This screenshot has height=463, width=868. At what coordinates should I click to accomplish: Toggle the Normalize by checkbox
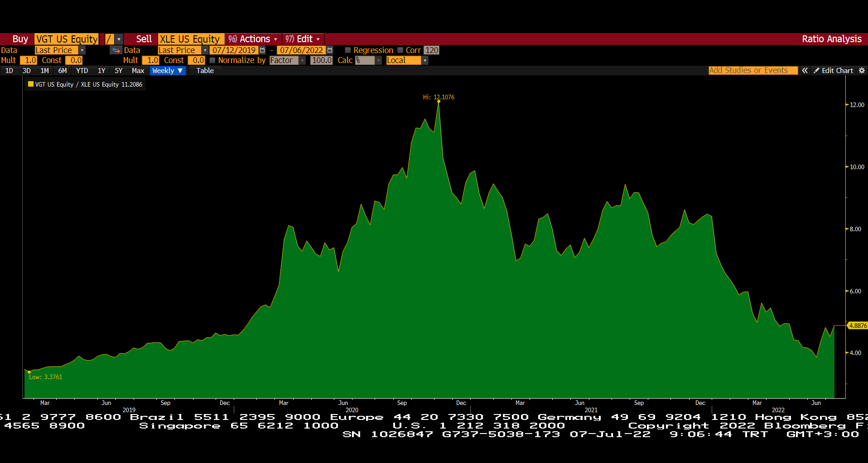pos(212,60)
